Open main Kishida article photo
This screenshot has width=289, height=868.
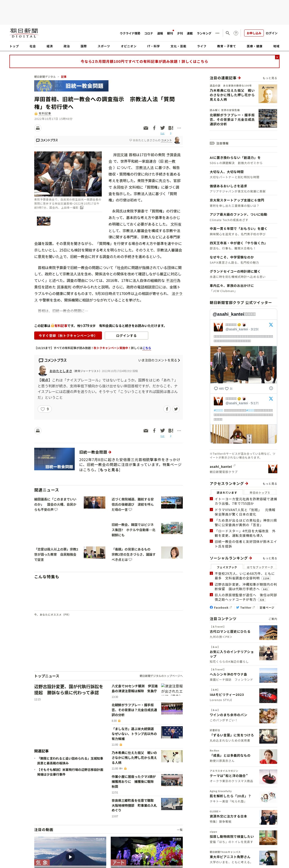coord(68,174)
